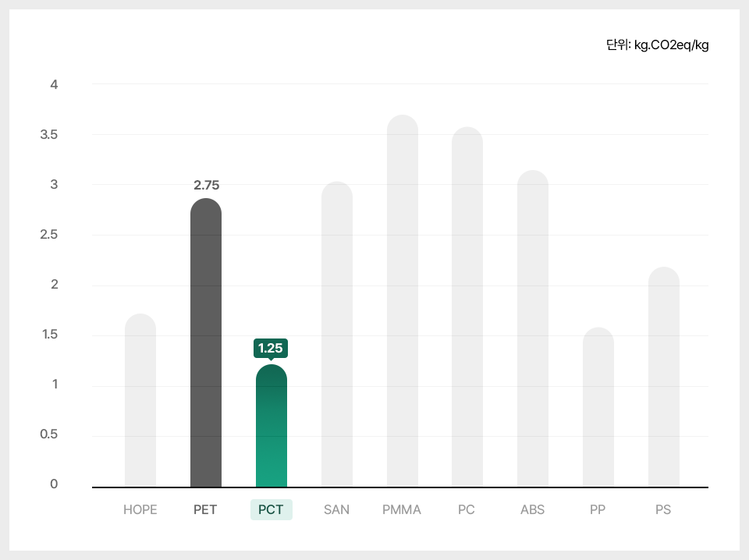Click the PC category label

coord(467,510)
